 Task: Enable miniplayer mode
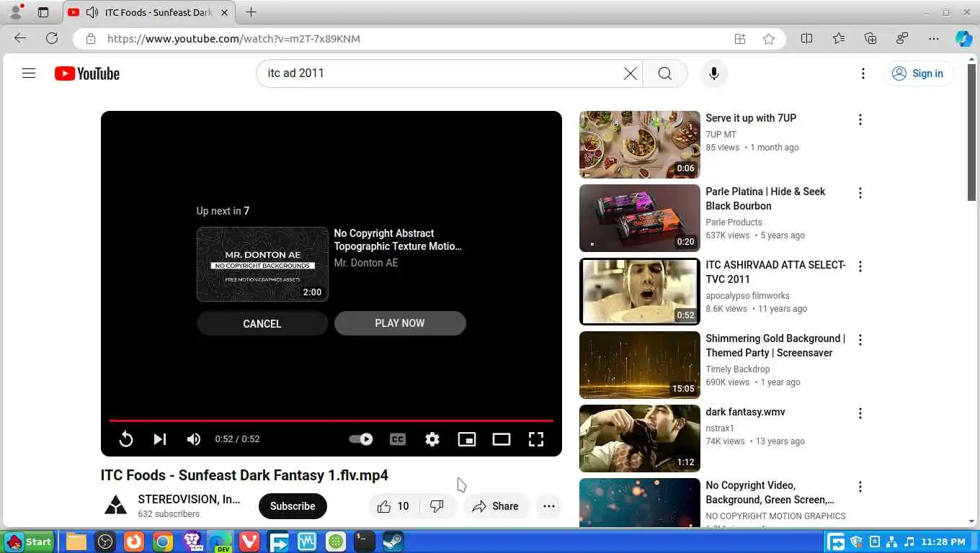(467, 439)
